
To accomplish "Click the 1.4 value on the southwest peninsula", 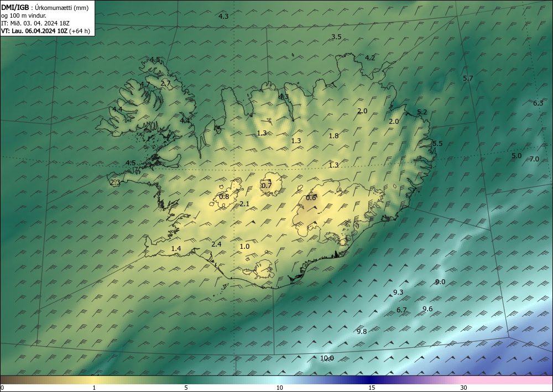I will click(x=176, y=249).
